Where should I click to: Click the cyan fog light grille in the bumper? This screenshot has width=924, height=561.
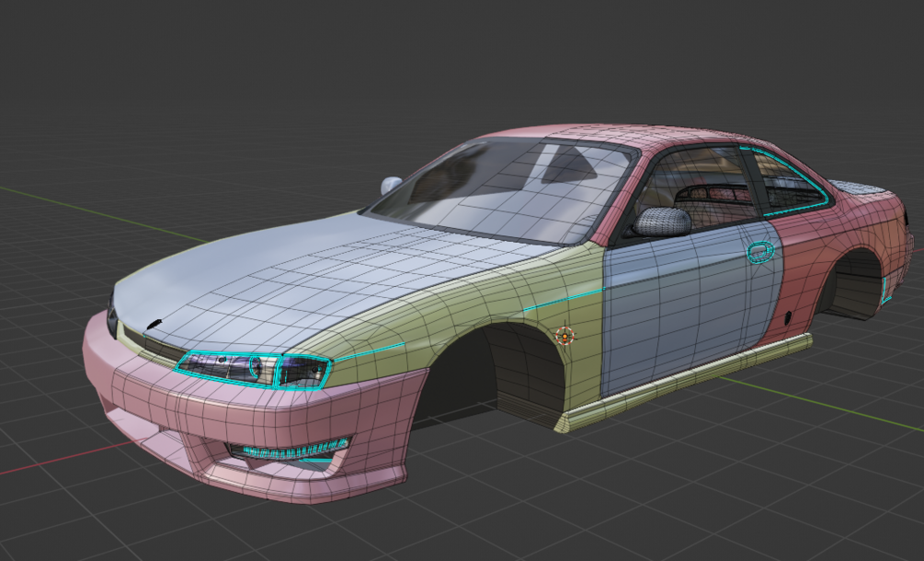pyautogui.click(x=294, y=449)
